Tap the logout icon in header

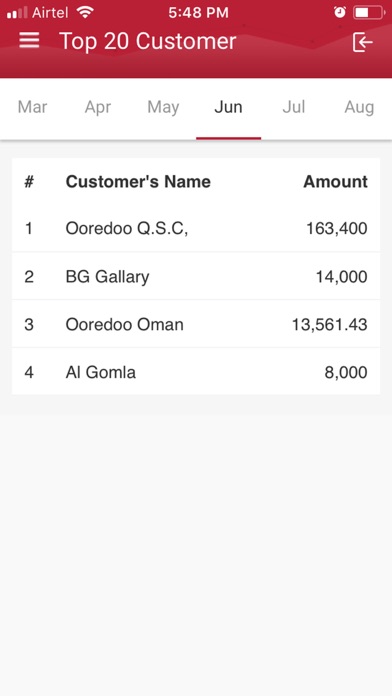pyautogui.click(x=362, y=42)
